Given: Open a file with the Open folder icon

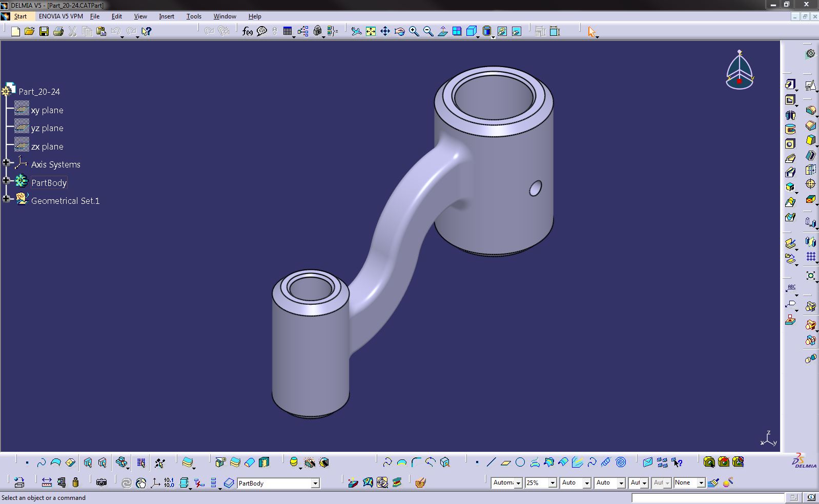Looking at the screenshot, I should click(x=30, y=31).
